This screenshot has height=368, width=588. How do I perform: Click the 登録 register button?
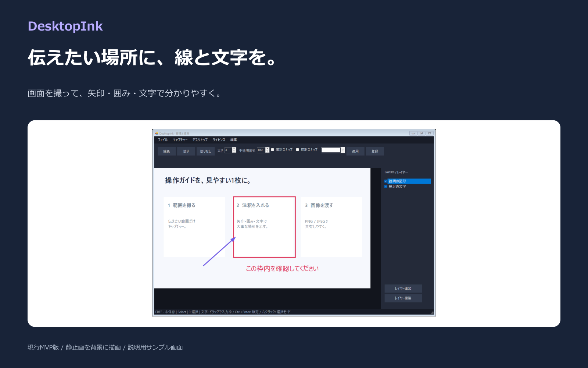[375, 151]
